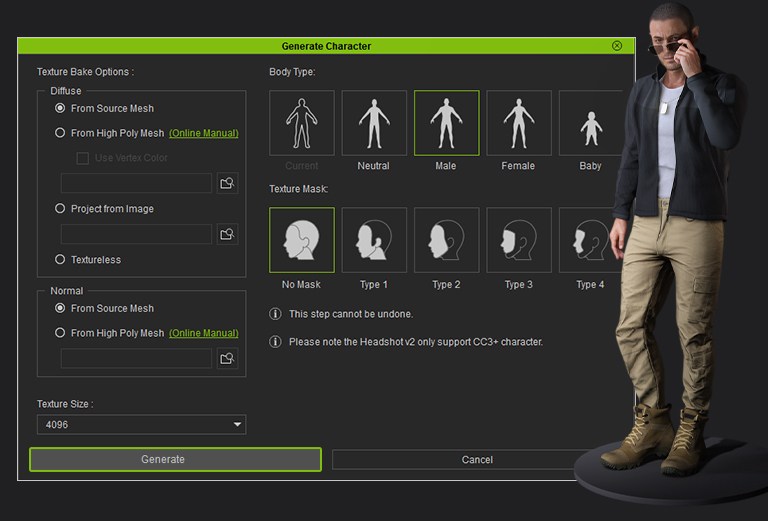Choose the Textureless diffuse option
This screenshot has width=768, height=521.
[x=61, y=260]
